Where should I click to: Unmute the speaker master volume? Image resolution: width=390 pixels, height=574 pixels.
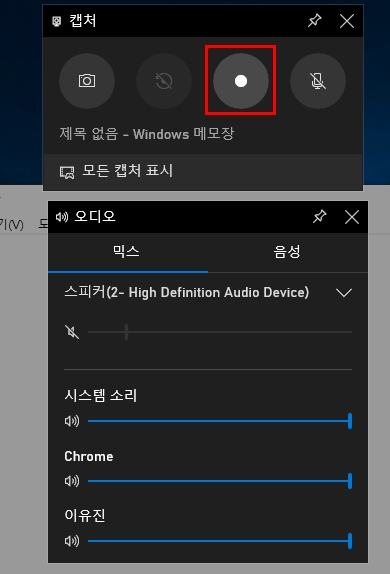[72, 332]
